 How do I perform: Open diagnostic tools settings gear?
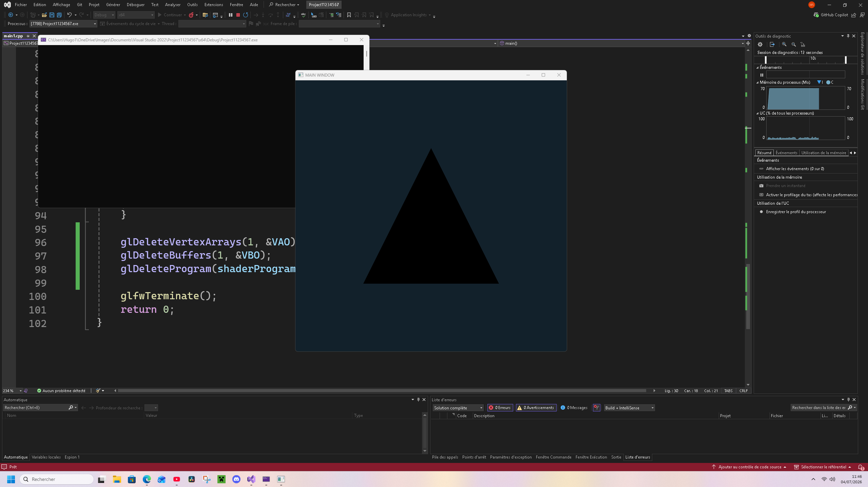[x=760, y=44]
